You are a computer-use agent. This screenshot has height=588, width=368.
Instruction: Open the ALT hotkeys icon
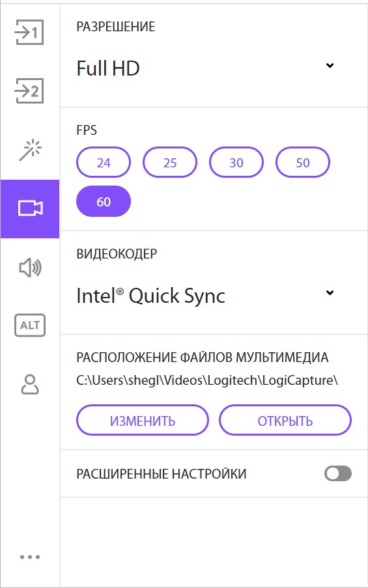[30, 325]
